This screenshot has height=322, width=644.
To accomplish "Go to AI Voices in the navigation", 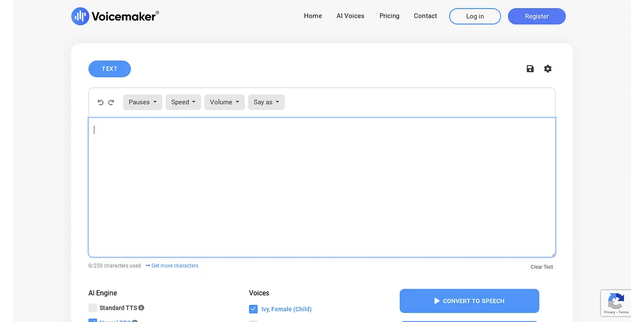I will [350, 16].
